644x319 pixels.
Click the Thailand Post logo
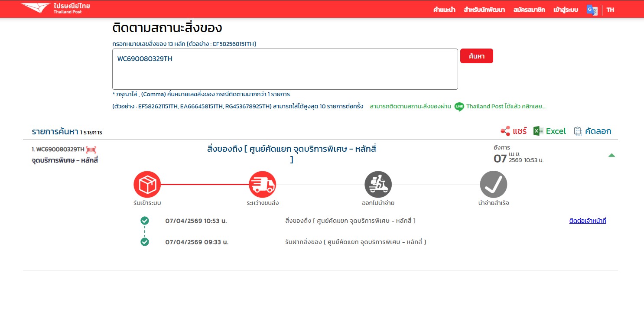[55, 9]
